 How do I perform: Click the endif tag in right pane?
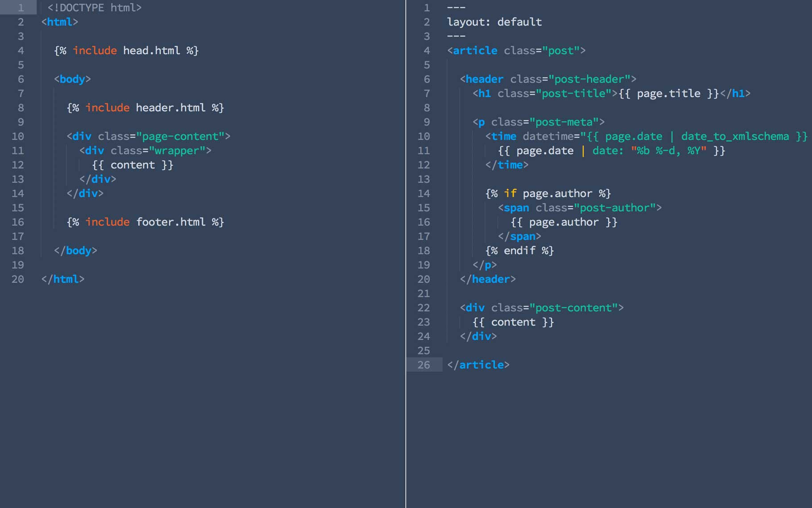pos(519,250)
